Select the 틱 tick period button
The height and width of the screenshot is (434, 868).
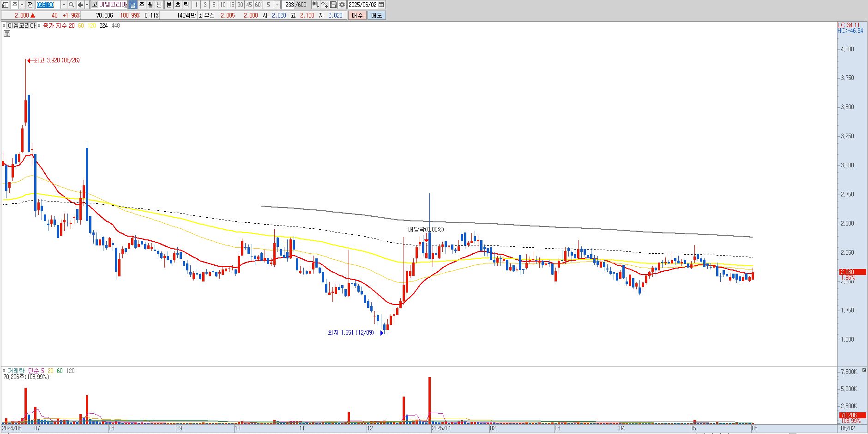(186, 5)
